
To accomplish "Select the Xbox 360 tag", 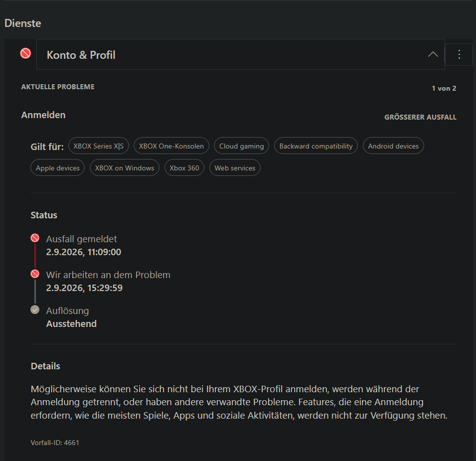I will pyautogui.click(x=184, y=168).
